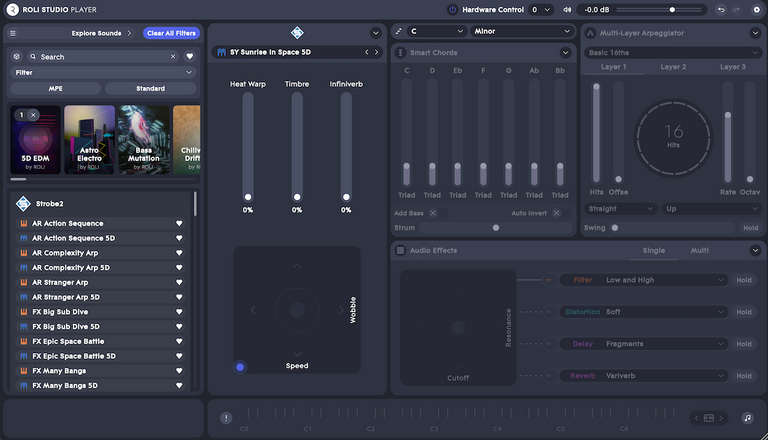768x440 pixels.
Task: Click the Smart Chords panel icon
Action: (x=400, y=52)
